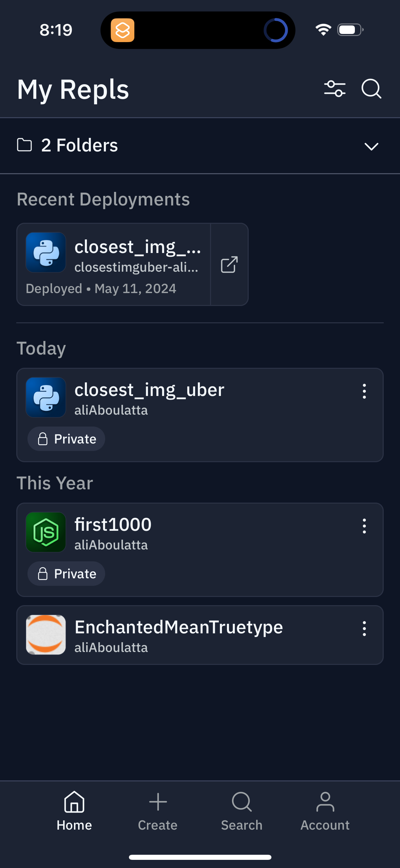The image size is (400, 868).
Task: Tap the Python icon of closest_img_uber
Action: (46, 397)
